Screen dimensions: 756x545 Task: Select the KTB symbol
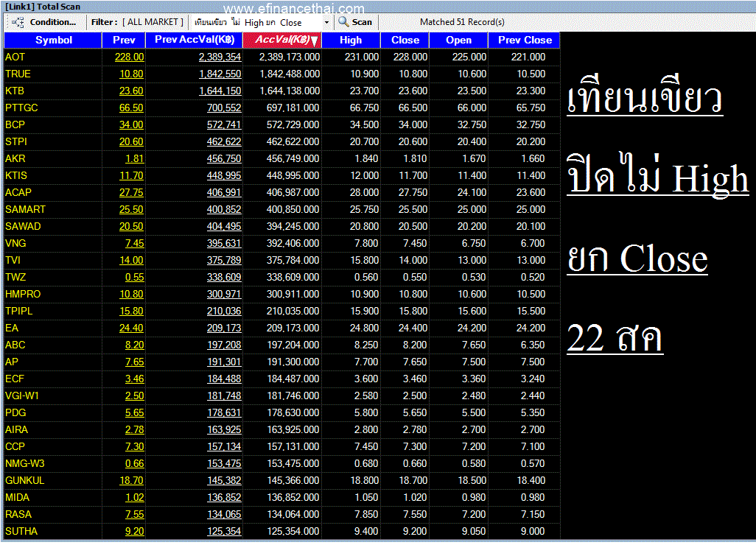tap(15, 91)
